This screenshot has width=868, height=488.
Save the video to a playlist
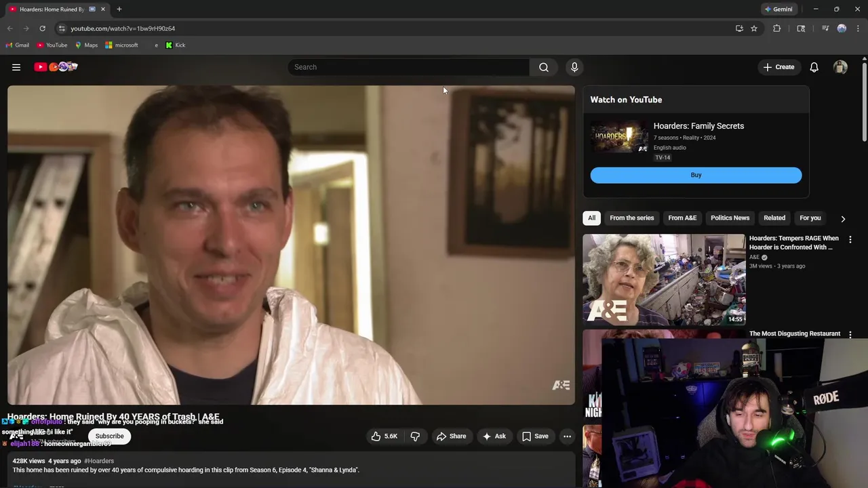pyautogui.click(x=535, y=436)
